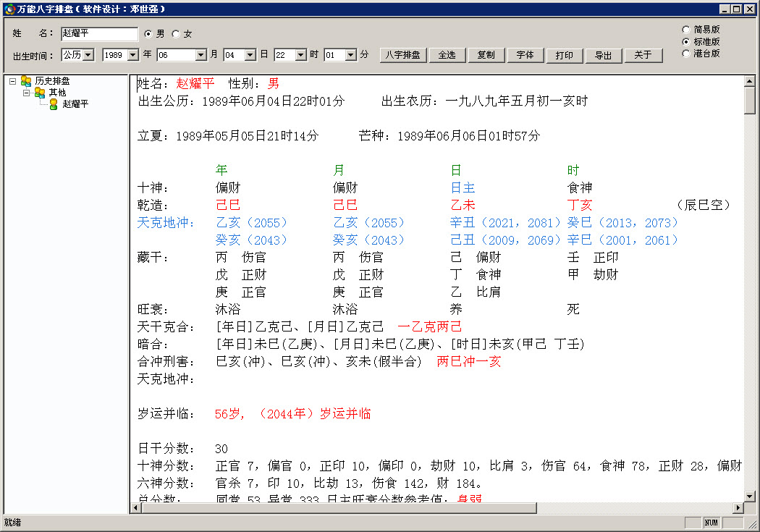760x532 pixels.
Task: Click the 赵耀平 person icon in tree
Action: point(53,104)
